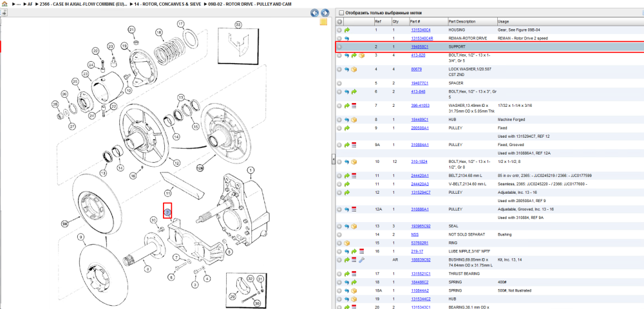
Task: Click blue arrow icon on REMAN-ROTOR DRIVE row
Action: click(x=347, y=38)
